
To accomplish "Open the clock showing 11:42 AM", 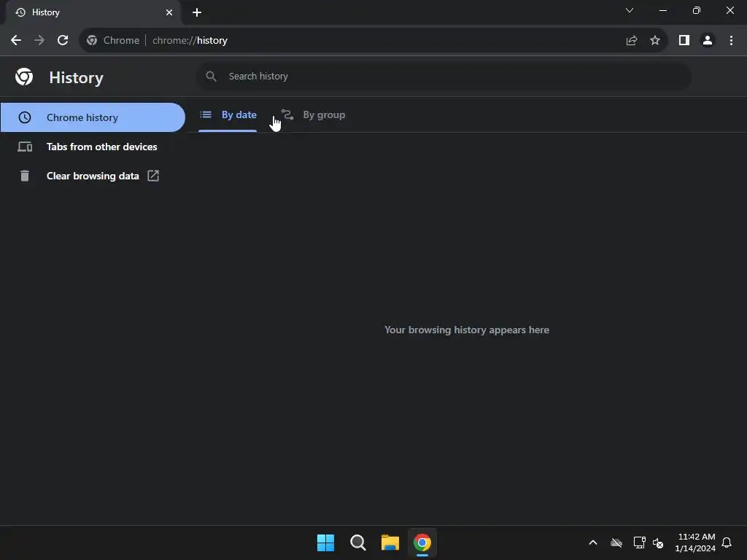I will pyautogui.click(x=695, y=542).
